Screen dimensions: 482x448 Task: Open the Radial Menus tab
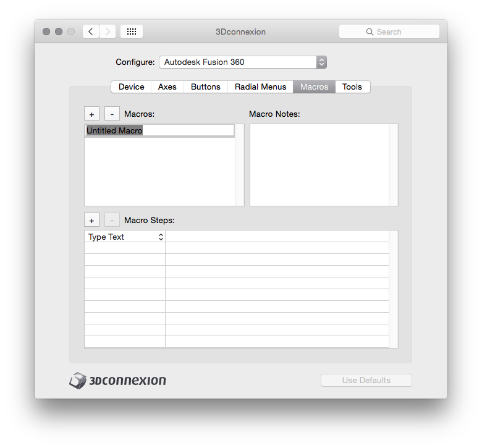point(260,87)
